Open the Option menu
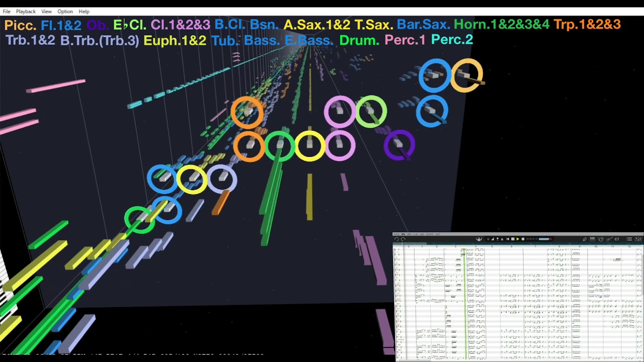Screen dimensions: 644x362 point(65,12)
